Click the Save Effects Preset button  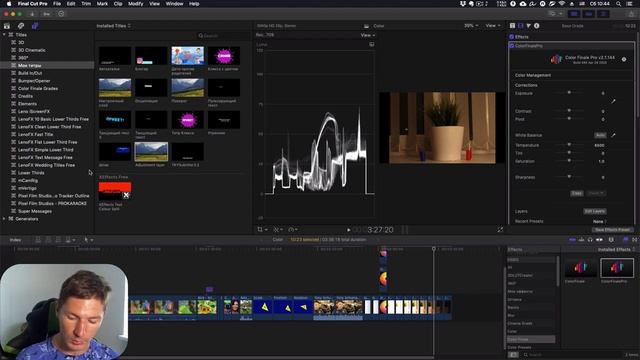click(x=613, y=230)
